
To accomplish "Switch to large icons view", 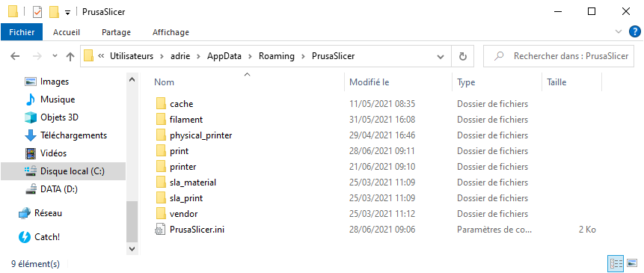I will click(x=632, y=263).
